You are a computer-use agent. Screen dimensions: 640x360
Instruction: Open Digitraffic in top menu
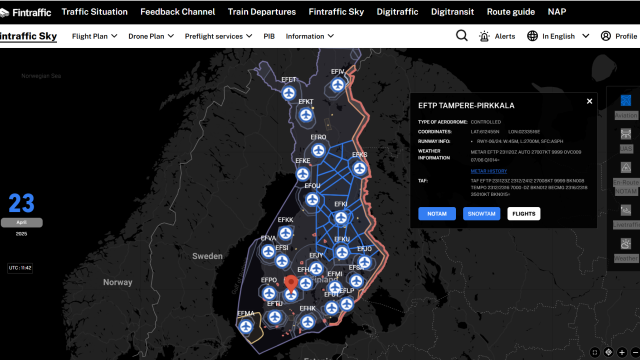pyautogui.click(x=397, y=12)
